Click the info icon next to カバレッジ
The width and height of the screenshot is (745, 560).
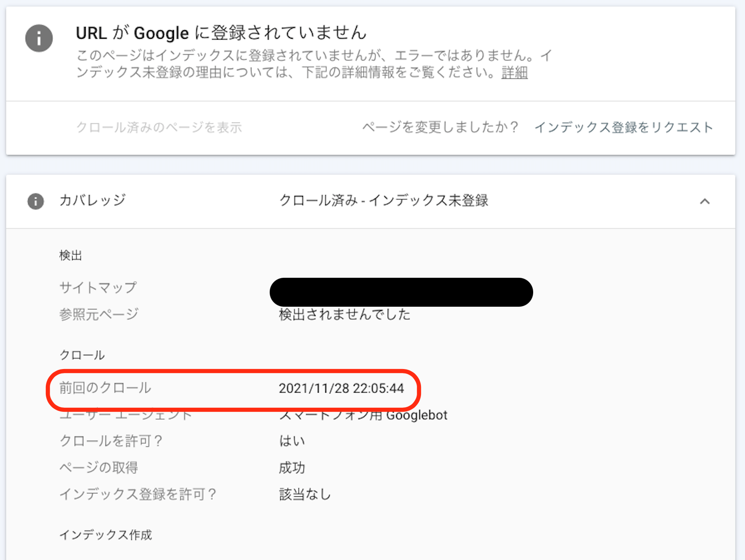(36, 201)
